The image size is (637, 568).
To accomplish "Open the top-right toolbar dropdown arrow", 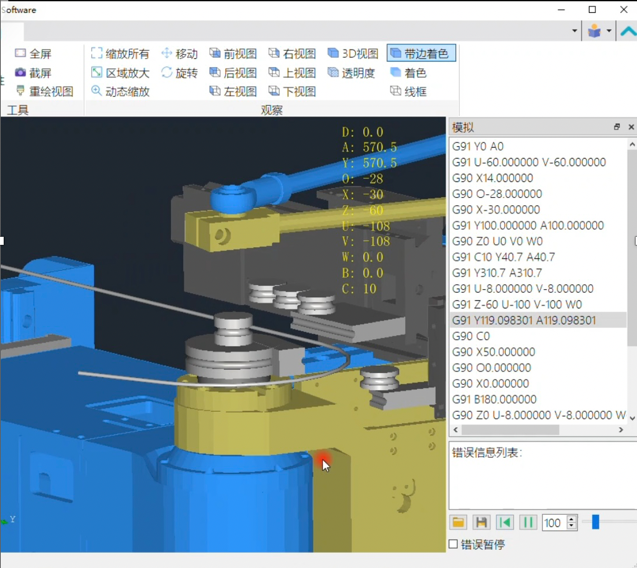I will click(x=574, y=31).
